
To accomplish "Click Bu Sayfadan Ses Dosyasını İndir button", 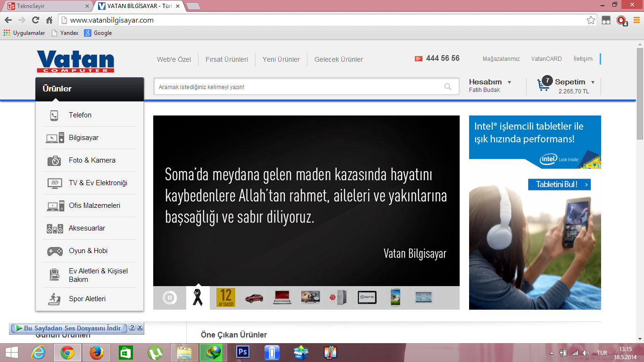I will pyautogui.click(x=69, y=328).
